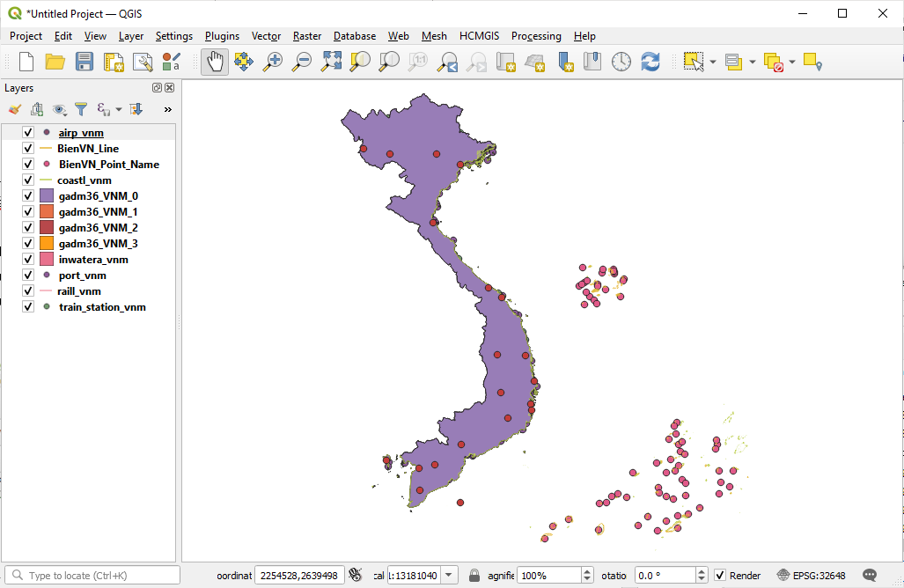
Task: Open the status bar Messages log icon
Action: (870, 576)
